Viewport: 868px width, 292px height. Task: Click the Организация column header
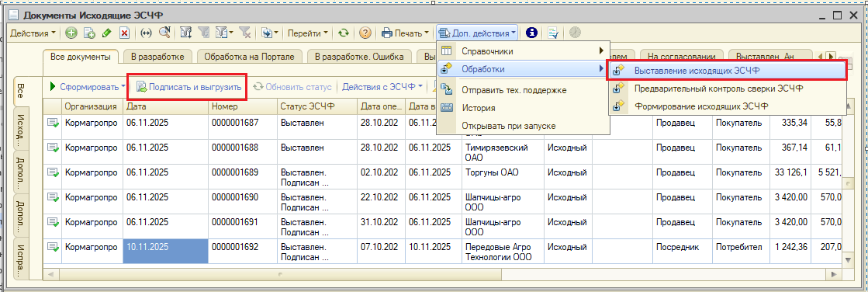click(x=91, y=106)
